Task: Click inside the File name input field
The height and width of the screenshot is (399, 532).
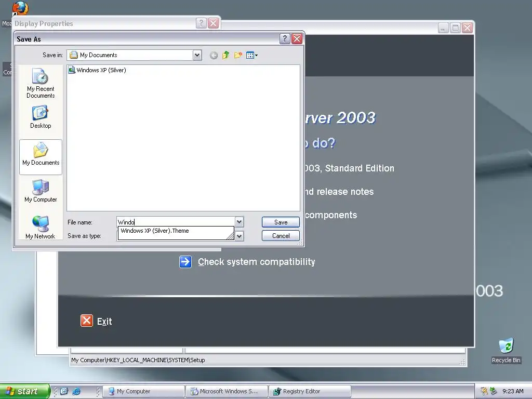Action: point(176,222)
